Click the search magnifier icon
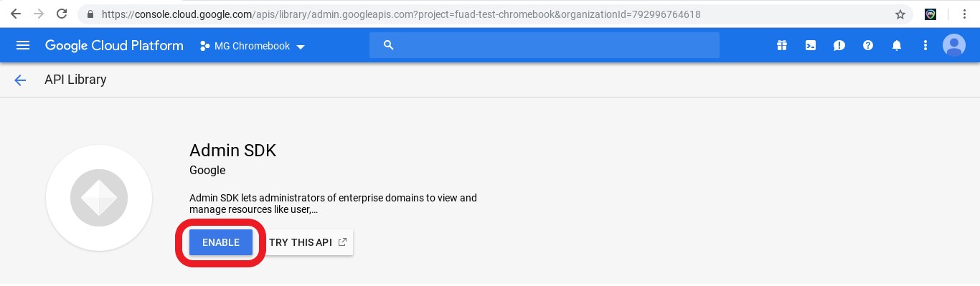Screen dimensions: 980x286 (389, 45)
